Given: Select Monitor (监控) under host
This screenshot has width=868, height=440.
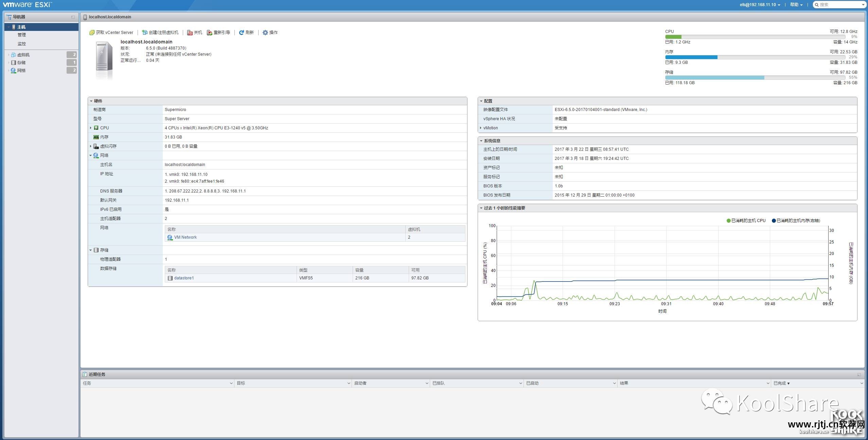Looking at the screenshot, I should [x=22, y=44].
